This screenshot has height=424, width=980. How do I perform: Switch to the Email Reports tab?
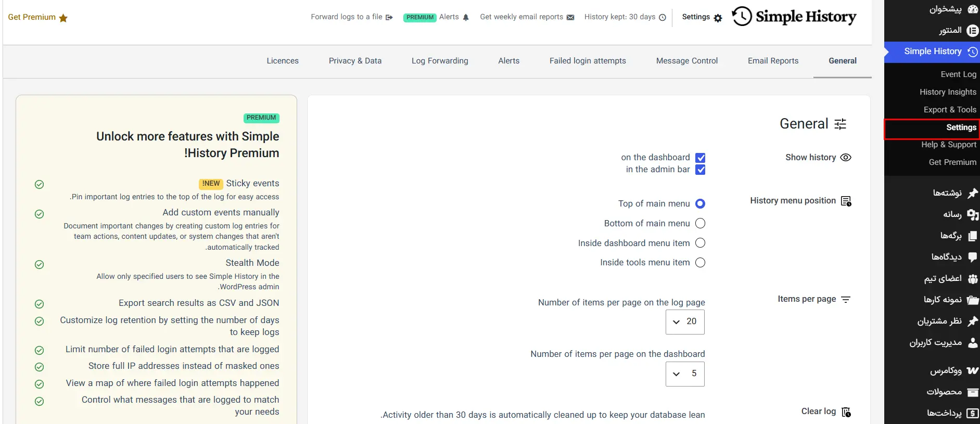pos(773,61)
